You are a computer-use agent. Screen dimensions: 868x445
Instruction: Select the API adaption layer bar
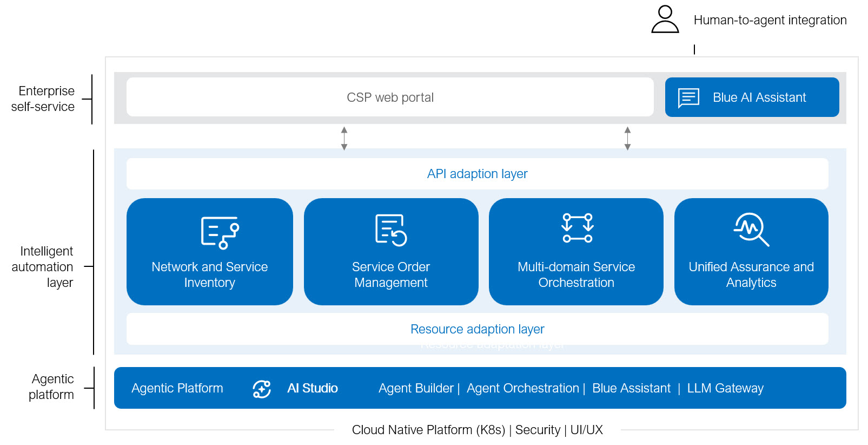coord(478,174)
